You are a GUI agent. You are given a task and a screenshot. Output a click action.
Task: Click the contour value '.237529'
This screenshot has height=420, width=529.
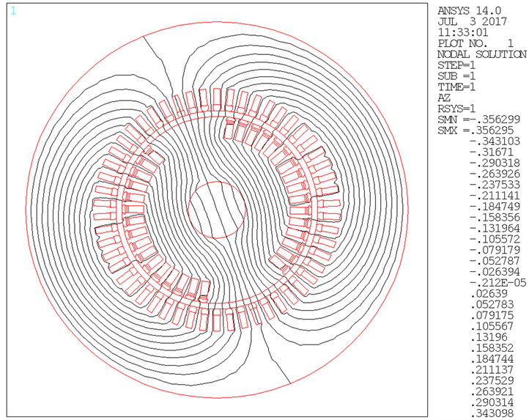492,380
